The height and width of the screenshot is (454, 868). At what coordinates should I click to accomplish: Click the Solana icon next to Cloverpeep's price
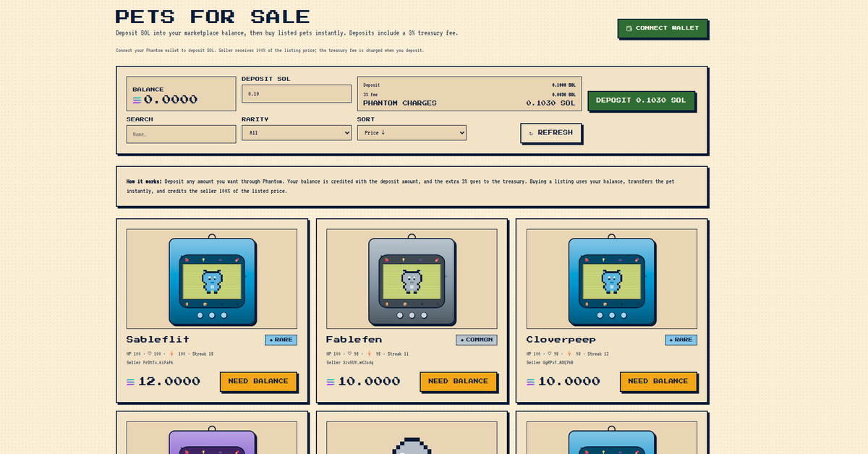531,382
